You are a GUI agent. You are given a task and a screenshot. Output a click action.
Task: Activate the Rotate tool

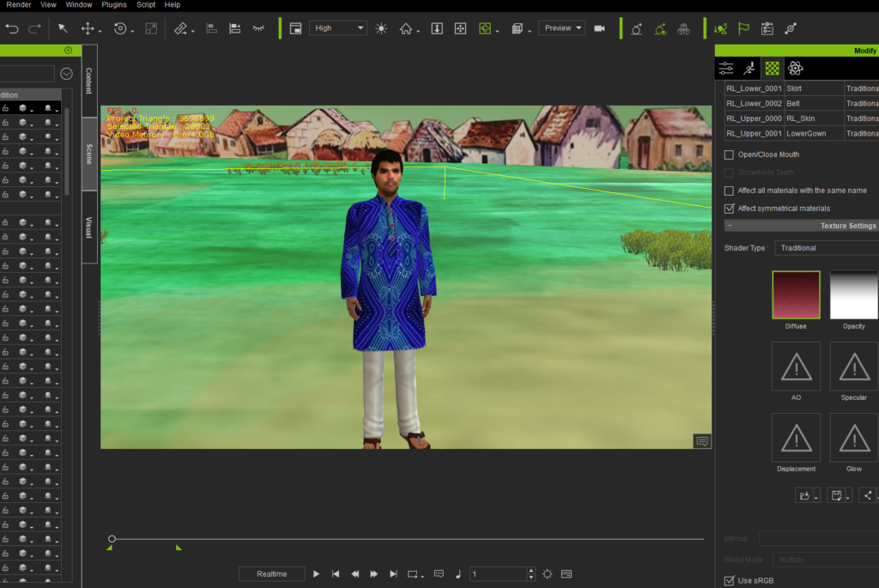(119, 28)
